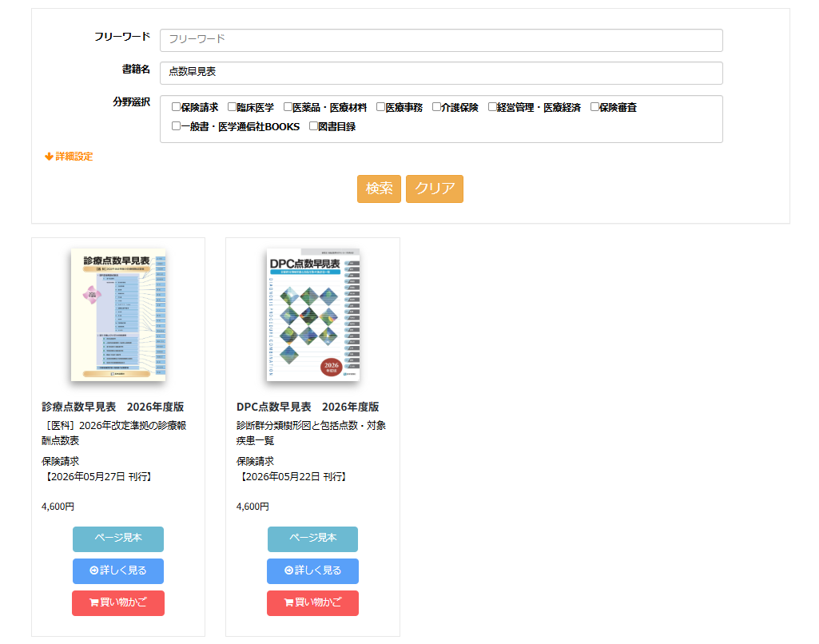Add DPC点数早見表 to 買い物かご
Viewport: 819px width, 644px height.
[x=313, y=602]
